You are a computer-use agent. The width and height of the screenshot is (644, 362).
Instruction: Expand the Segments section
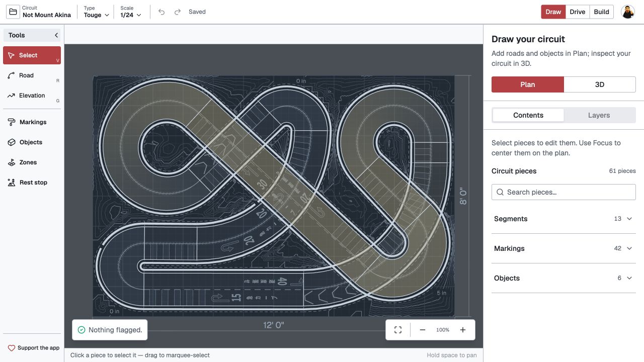point(563,219)
